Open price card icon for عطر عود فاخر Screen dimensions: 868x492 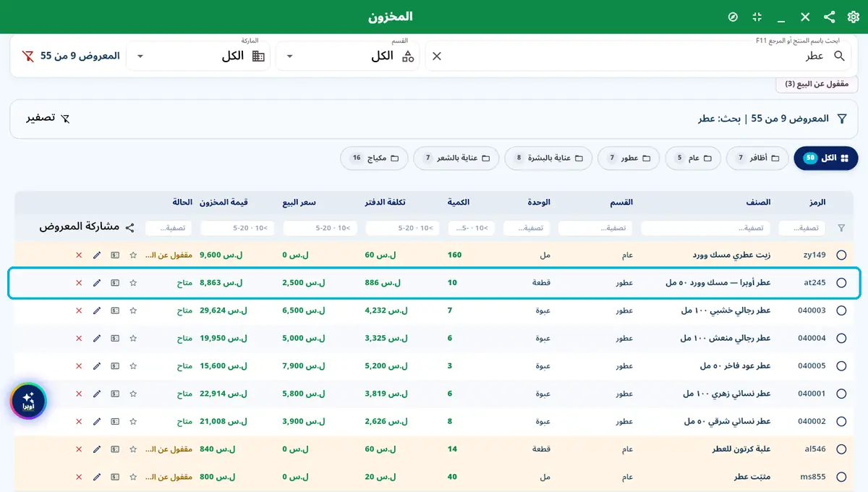point(115,366)
